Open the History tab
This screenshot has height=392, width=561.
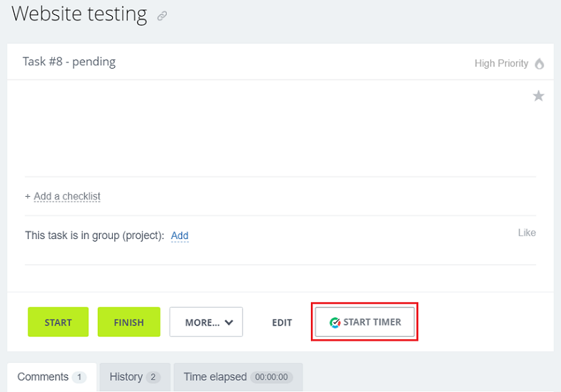click(x=135, y=377)
